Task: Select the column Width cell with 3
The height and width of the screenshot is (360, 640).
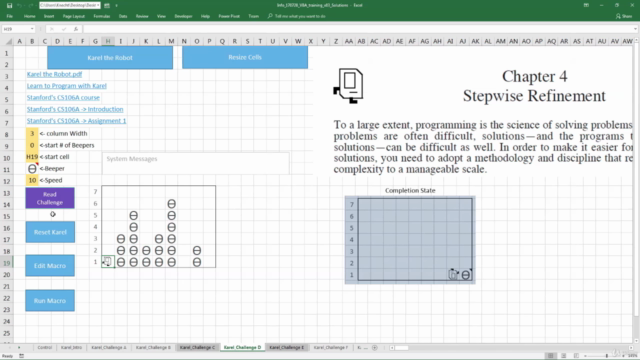Action: coord(32,133)
